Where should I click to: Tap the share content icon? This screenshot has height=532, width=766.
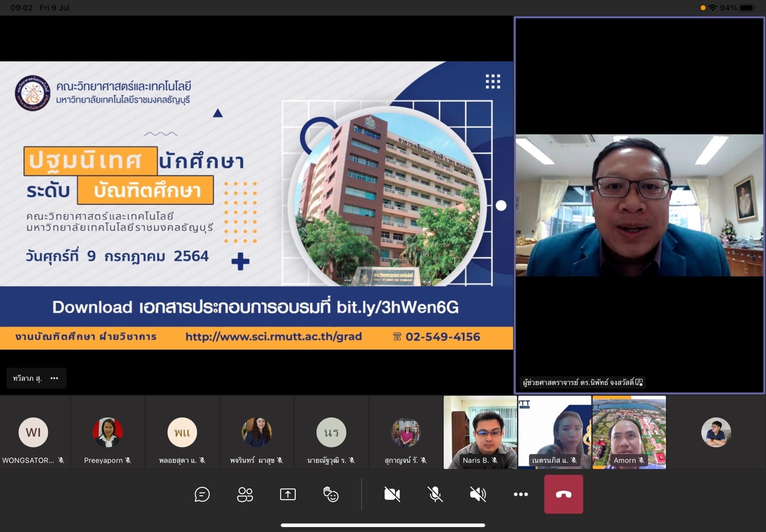click(x=288, y=494)
